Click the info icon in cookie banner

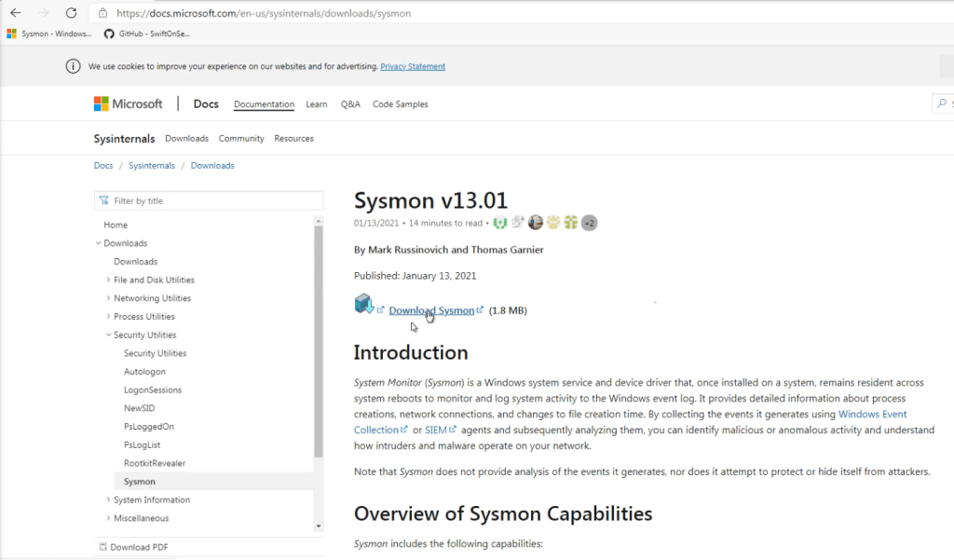tap(73, 66)
